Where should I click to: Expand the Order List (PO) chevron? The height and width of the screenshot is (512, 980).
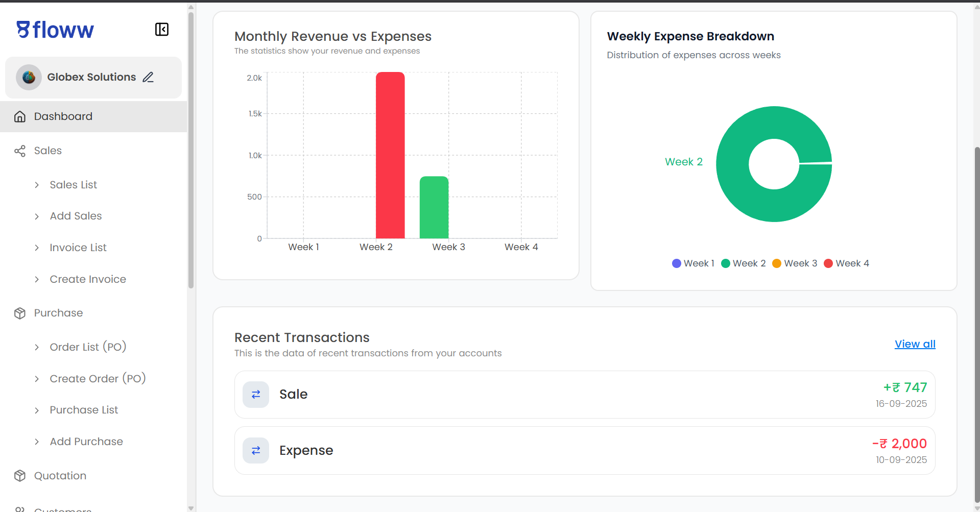click(37, 348)
